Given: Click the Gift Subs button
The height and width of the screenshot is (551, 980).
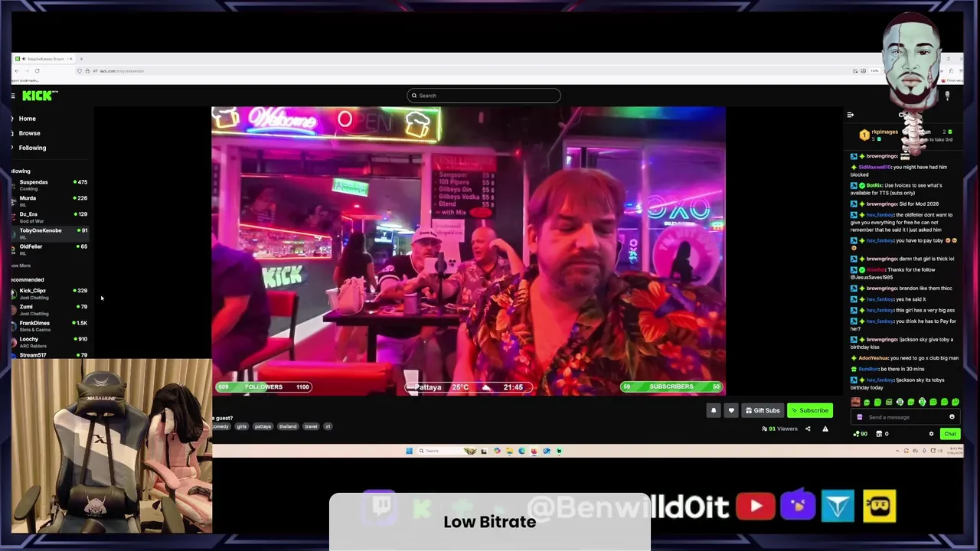Looking at the screenshot, I should pos(763,410).
